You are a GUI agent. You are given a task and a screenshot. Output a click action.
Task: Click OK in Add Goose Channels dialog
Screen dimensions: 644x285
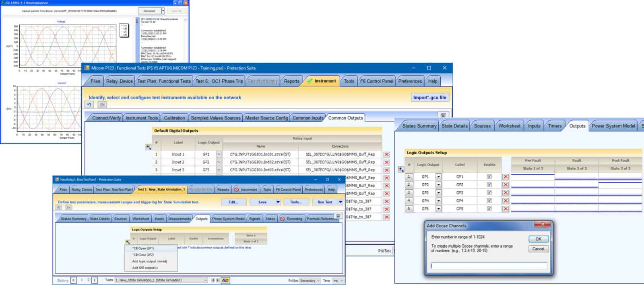539,239
